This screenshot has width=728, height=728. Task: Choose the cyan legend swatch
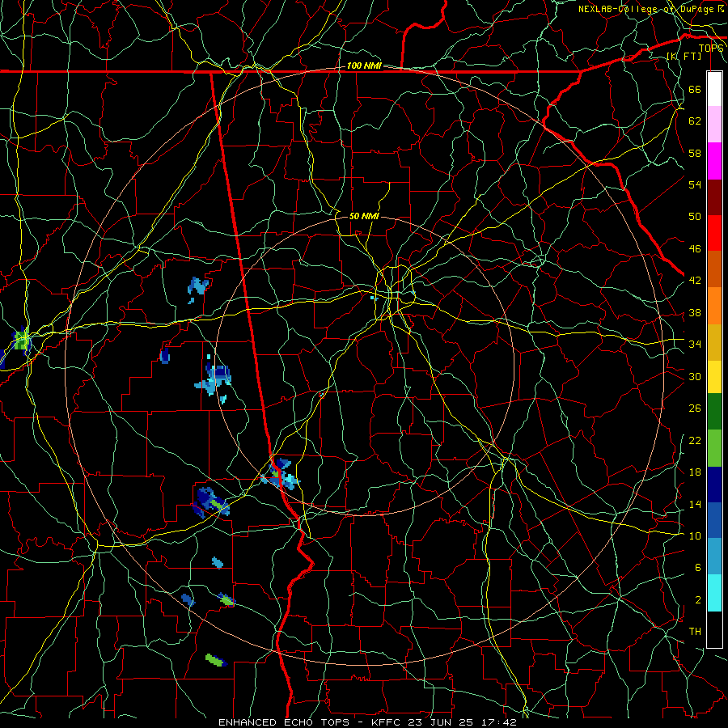click(714, 593)
